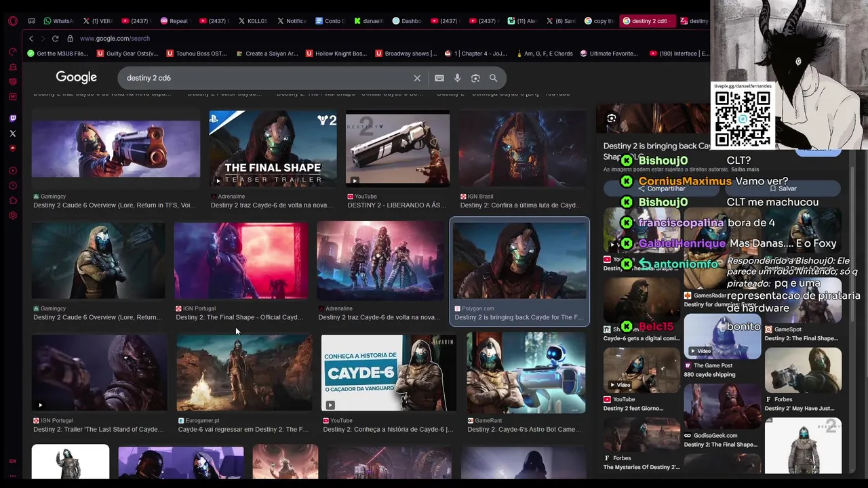Switch to the Dashboard tab

pyautogui.click(x=407, y=21)
